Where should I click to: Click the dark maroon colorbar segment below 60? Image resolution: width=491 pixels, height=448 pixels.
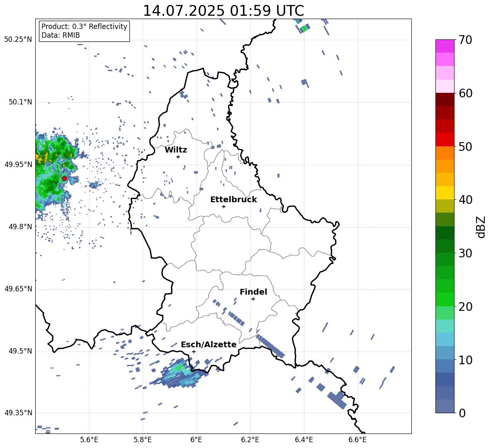pos(445,99)
